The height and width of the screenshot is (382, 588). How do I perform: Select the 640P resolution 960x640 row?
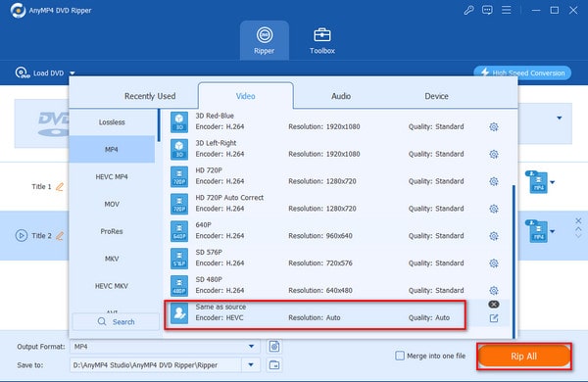click(337, 231)
